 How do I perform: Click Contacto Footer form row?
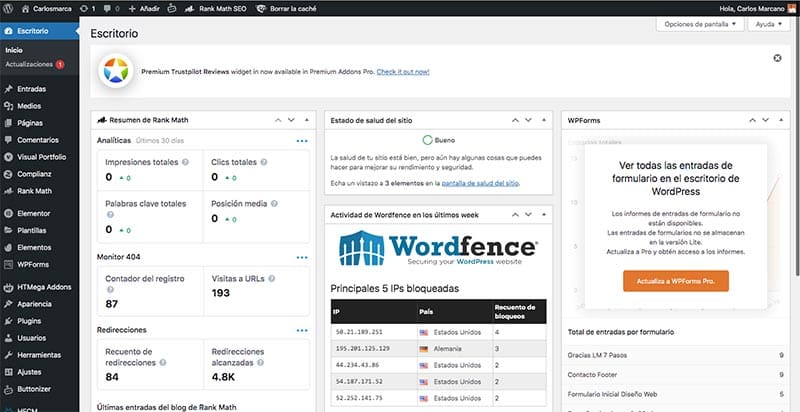[676, 375]
